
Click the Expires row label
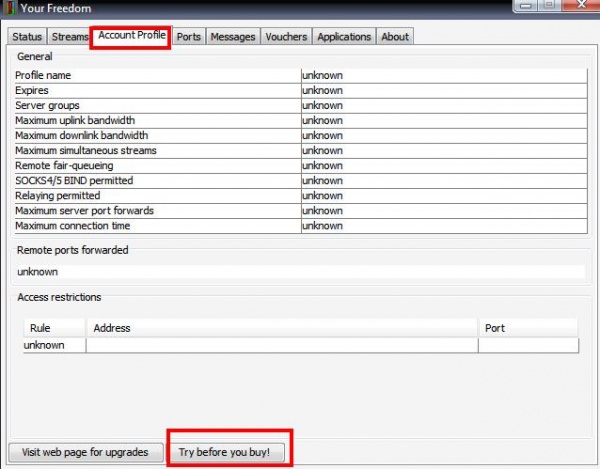[32, 91]
